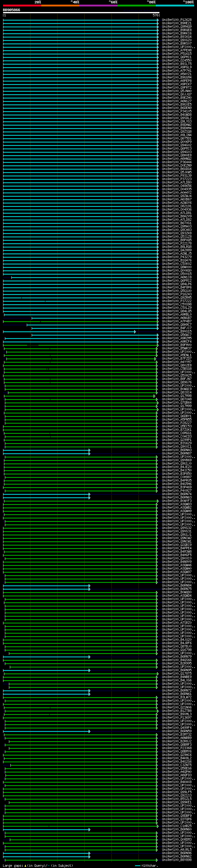197x868 pixels.
Task: Select label UniRef100_Q299P1
Action: (177, 440)
